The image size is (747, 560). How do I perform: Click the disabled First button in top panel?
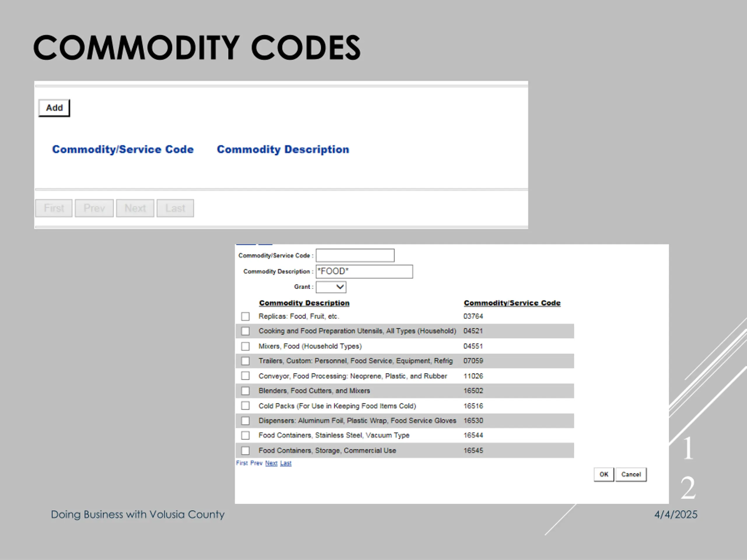54,208
